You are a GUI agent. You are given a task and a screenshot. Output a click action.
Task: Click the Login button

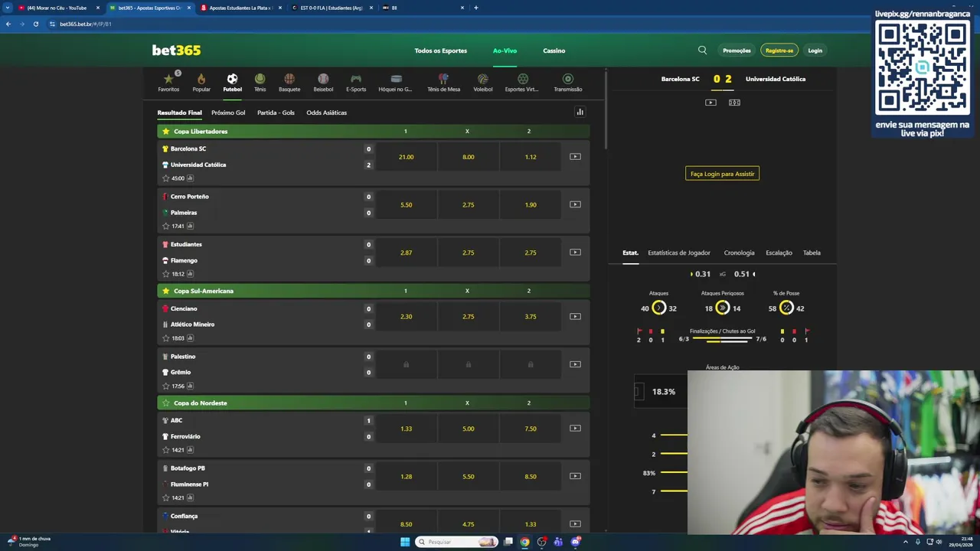click(815, 51)
